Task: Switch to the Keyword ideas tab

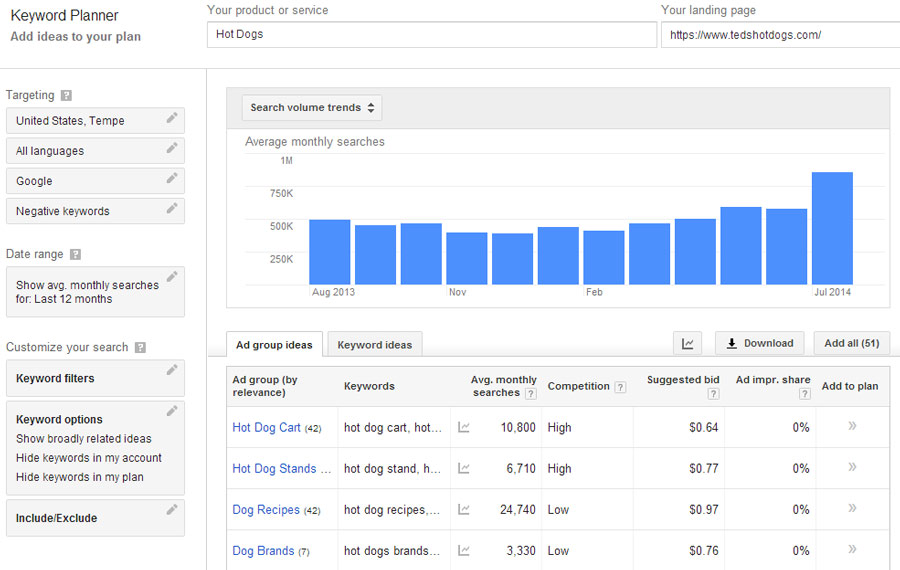Action: (x=375, y=345)
